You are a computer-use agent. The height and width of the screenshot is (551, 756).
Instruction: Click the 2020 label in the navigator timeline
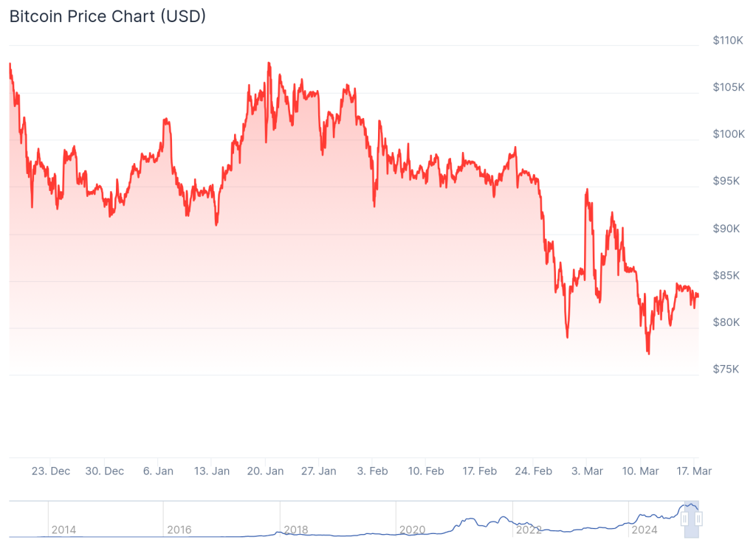[x=412, y=530]
